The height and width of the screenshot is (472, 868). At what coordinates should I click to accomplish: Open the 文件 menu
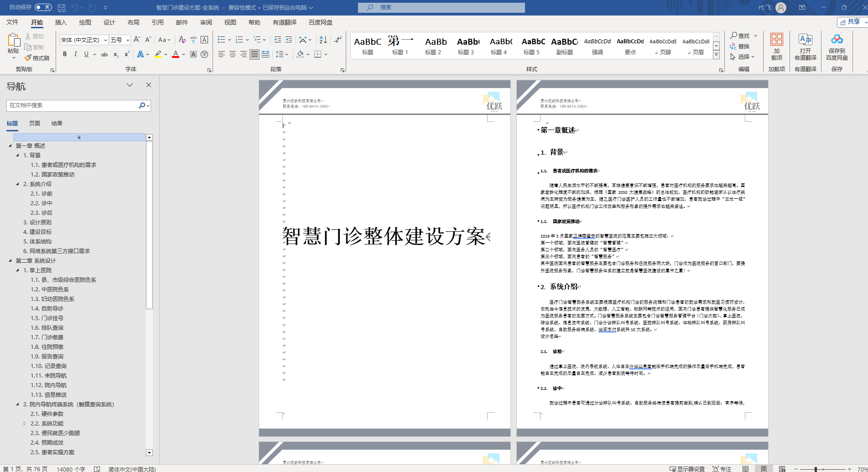pyautogui.click(x=12, y=22)
